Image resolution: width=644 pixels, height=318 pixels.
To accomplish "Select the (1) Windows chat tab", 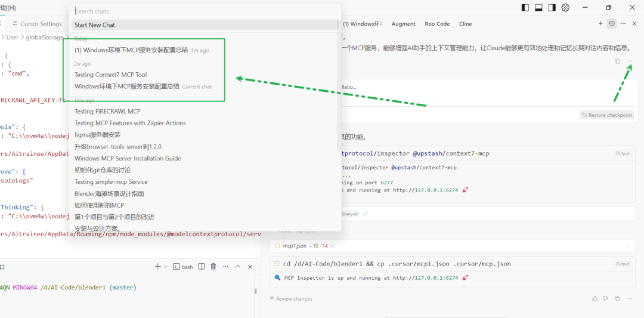I will pyautogui.click(x=363, y=24).
